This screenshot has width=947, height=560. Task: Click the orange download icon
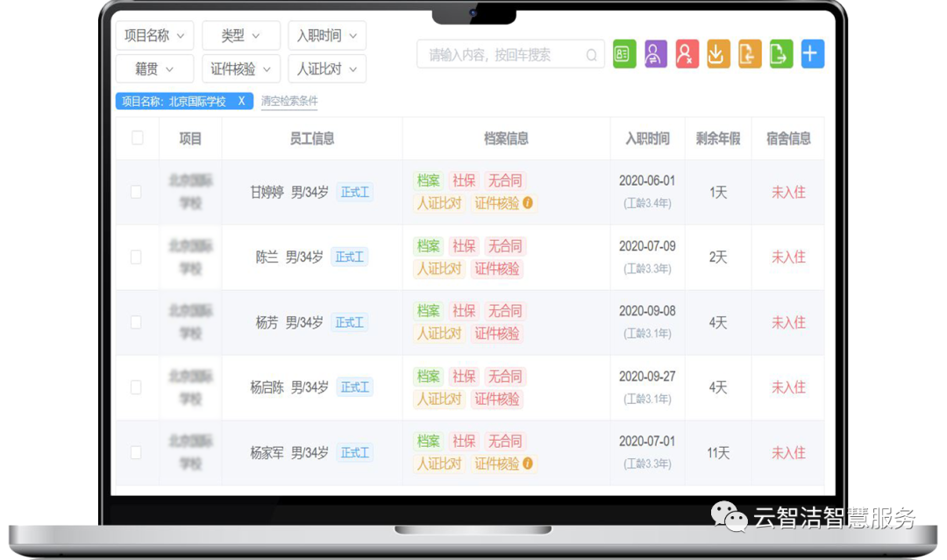tap(718, 54)
